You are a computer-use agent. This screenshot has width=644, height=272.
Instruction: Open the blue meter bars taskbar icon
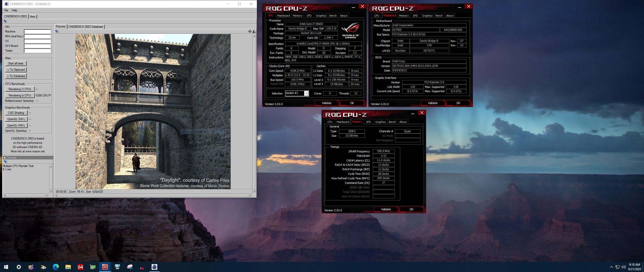(x=117, y=267)
